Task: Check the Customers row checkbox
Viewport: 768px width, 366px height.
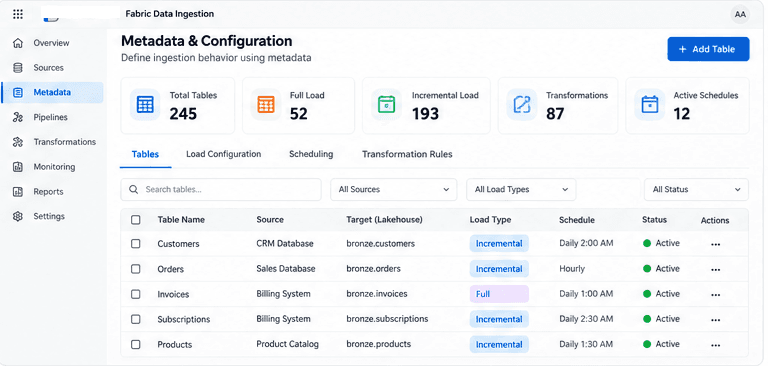Action: pyautogui.click(x=136, y=244)
